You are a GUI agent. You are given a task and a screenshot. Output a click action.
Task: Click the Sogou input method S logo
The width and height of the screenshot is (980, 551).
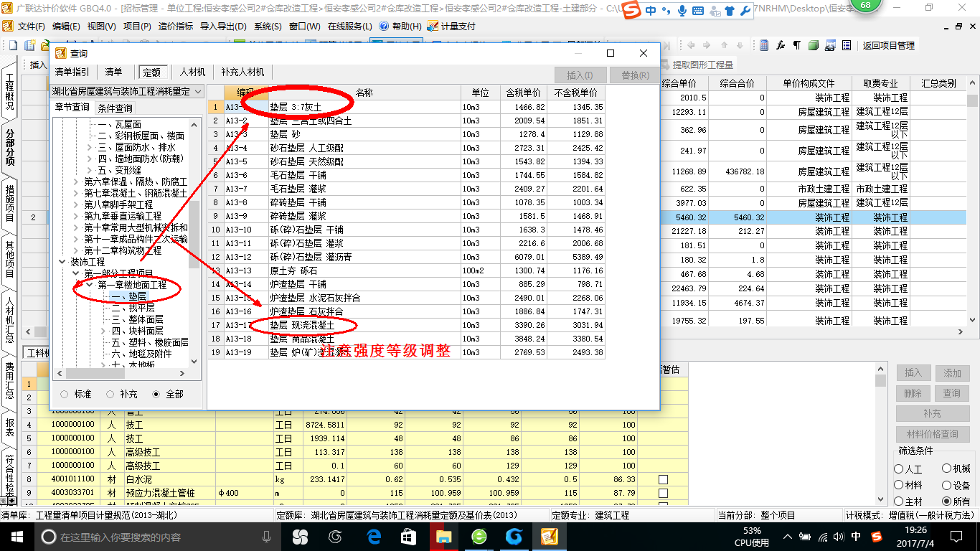(x=631, y=11)
